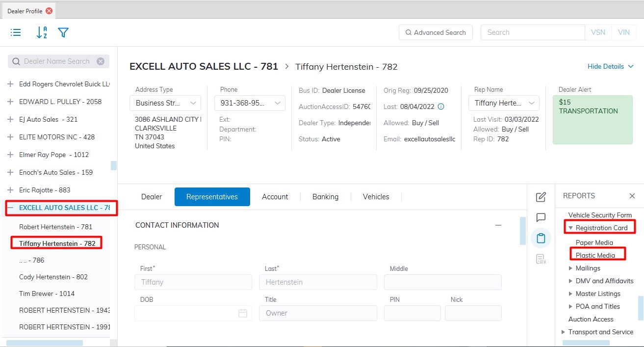Click the list view icon

coord(16,32)
